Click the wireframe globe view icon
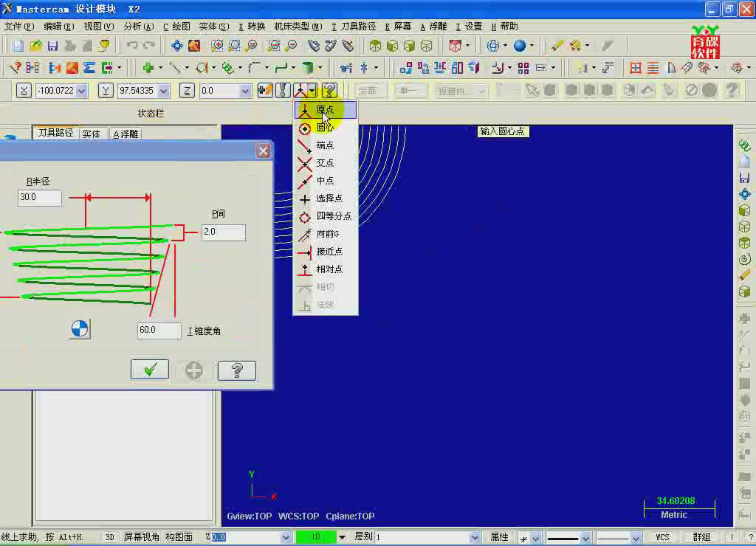The height and width of the screenshot is (546, 756). 492,46
